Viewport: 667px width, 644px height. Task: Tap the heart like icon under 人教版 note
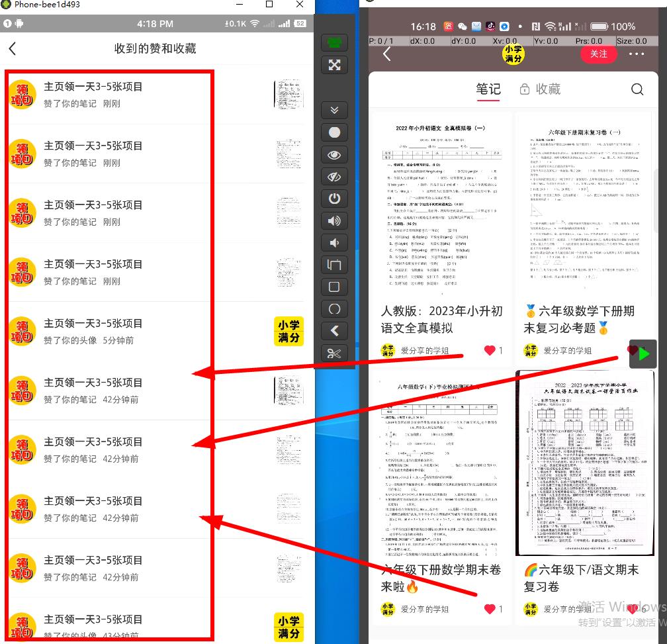tap(489, 350)
